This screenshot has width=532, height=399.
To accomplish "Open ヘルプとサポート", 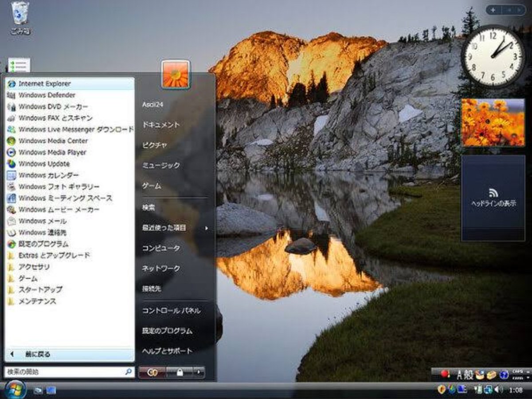I will tap(167, 351).
